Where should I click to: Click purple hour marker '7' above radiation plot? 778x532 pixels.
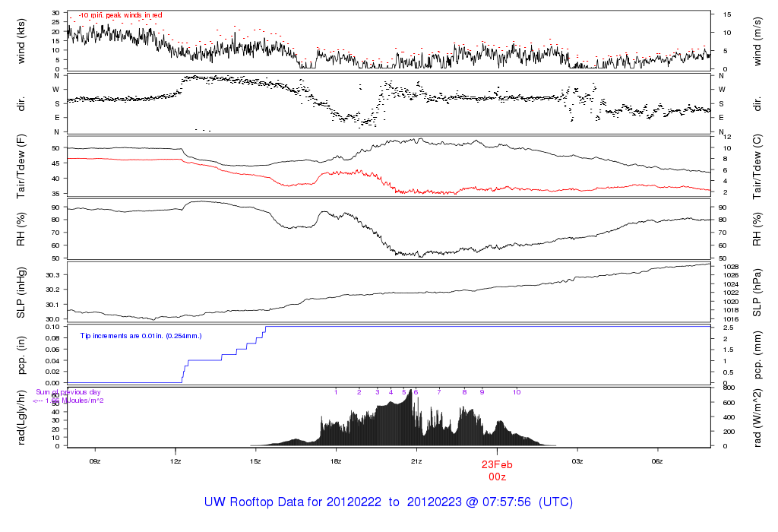[439, 392]
